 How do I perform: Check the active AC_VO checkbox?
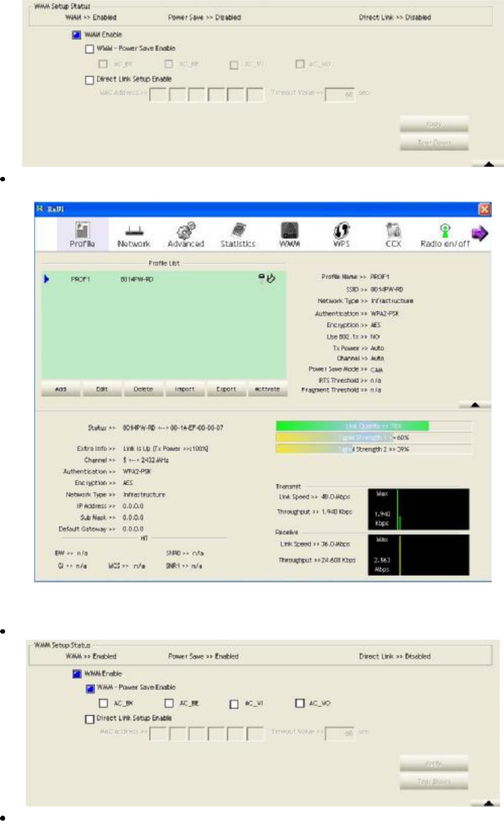point(300,704)
